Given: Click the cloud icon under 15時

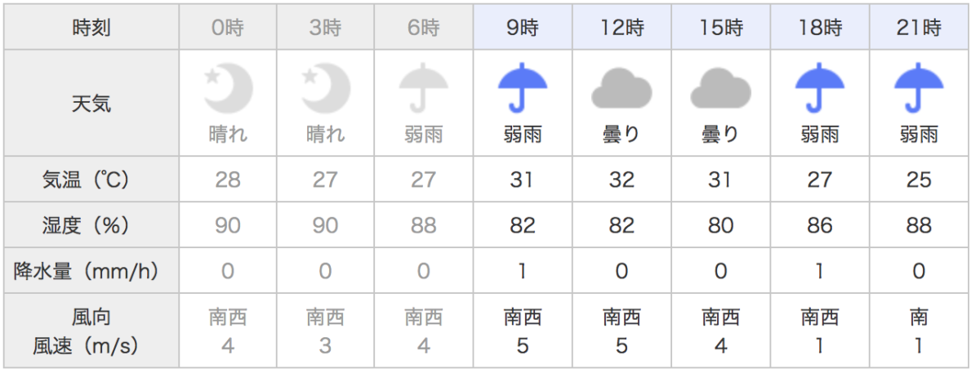Looking at the screenshot, I should click(720, 88).
